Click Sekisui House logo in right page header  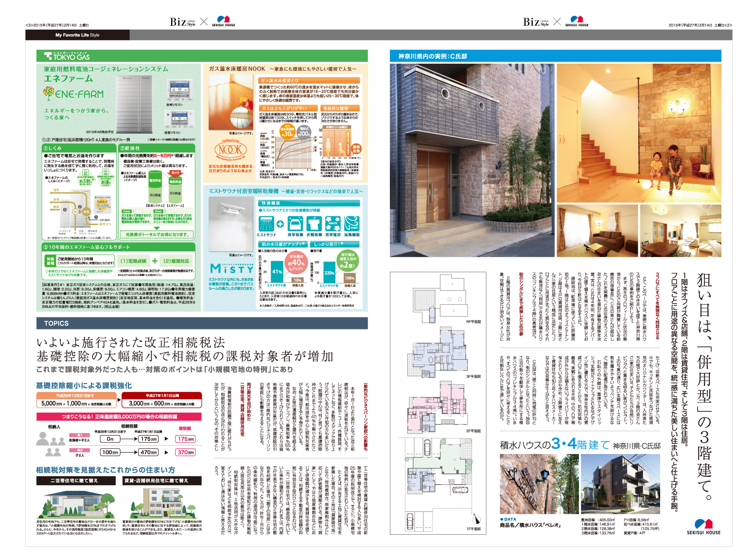577,21
